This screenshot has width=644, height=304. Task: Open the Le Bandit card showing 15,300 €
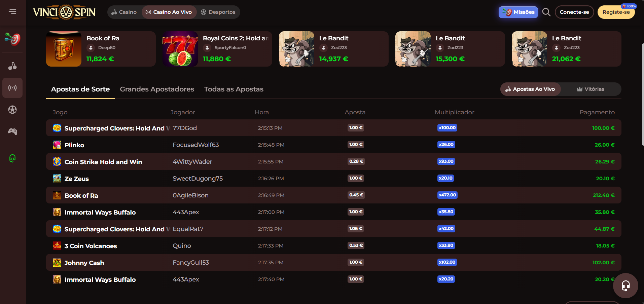450,49
